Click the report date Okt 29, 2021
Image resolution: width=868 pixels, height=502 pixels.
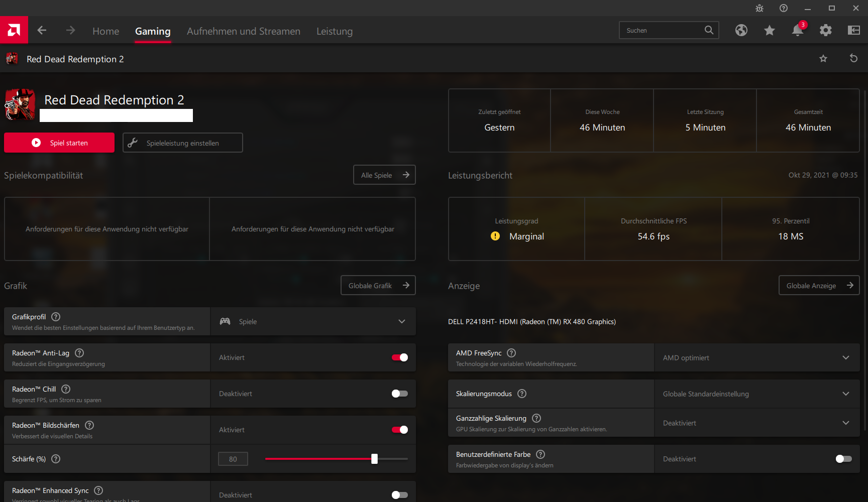823,175
